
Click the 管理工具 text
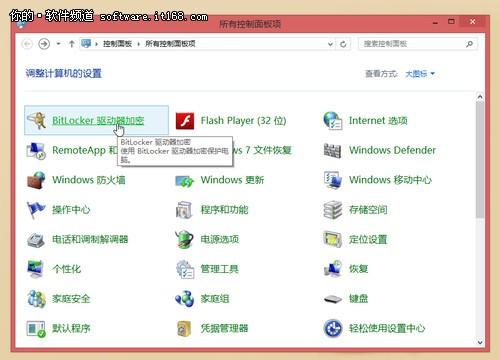pos(220,269)
